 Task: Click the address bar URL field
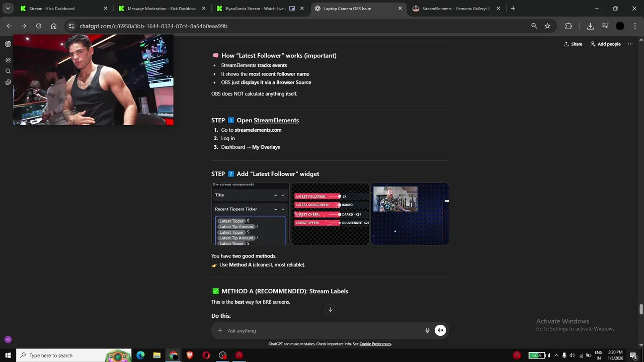(302, 26)
